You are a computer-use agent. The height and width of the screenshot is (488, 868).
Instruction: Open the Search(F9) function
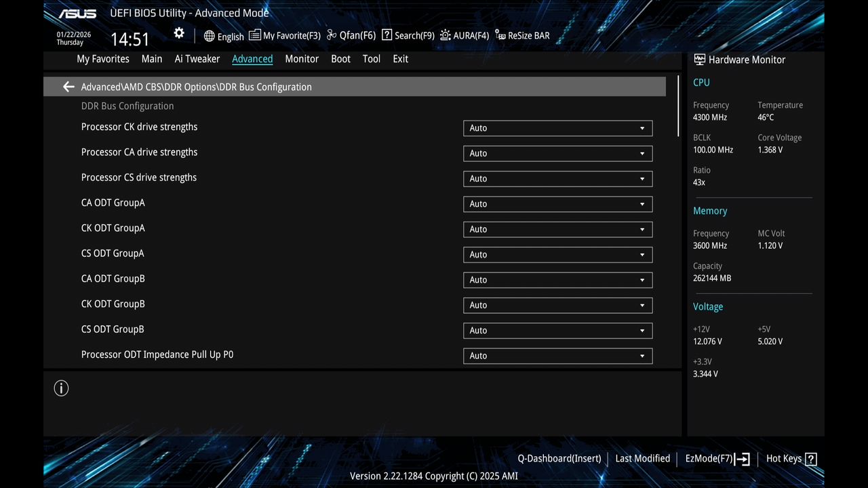[x=407, y=35]
